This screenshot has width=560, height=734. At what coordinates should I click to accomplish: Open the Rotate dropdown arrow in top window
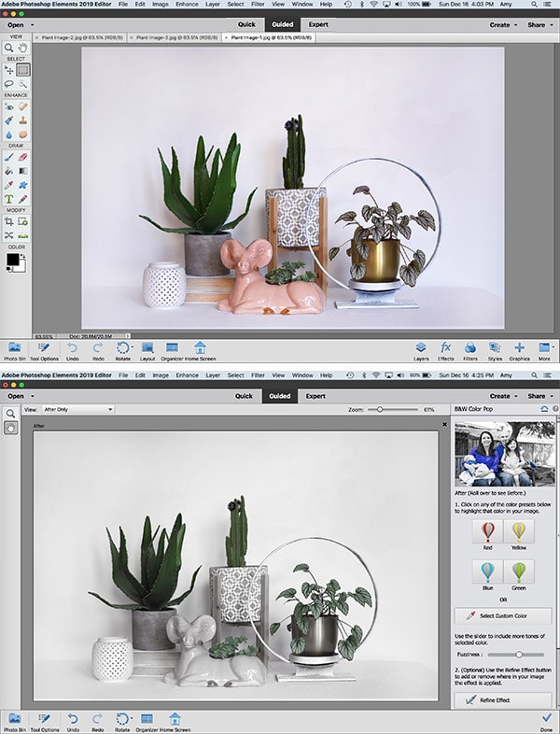(133, 347)
